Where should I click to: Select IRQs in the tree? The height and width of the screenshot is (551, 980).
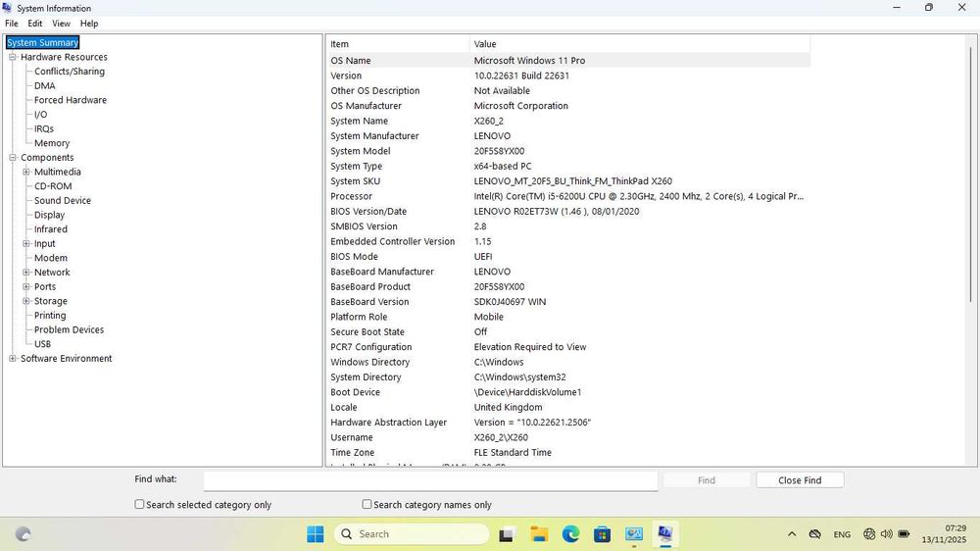[x=44, y=128]
